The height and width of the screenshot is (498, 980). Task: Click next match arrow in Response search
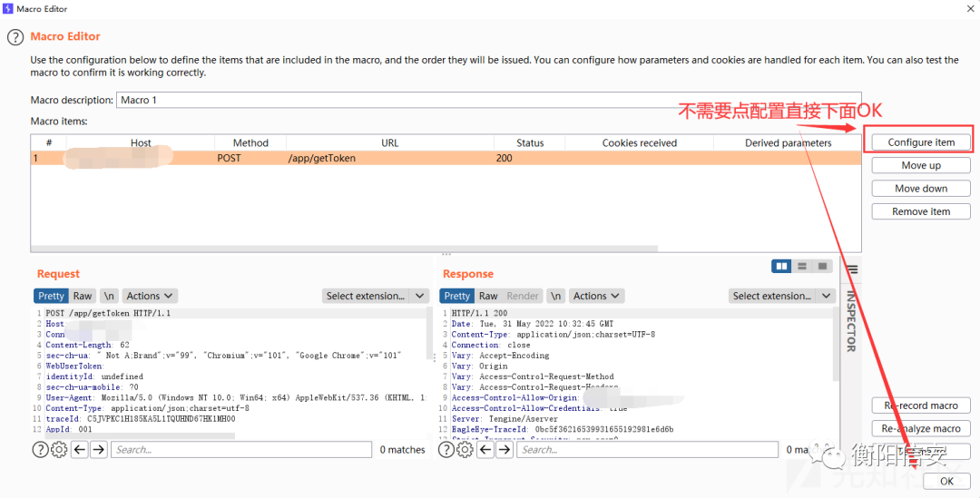pos(505,449)
